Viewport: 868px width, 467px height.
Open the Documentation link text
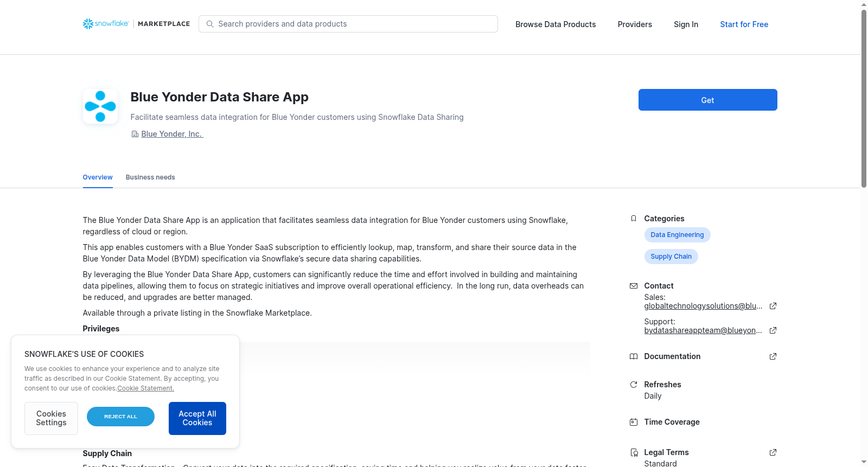coord(672,356)
